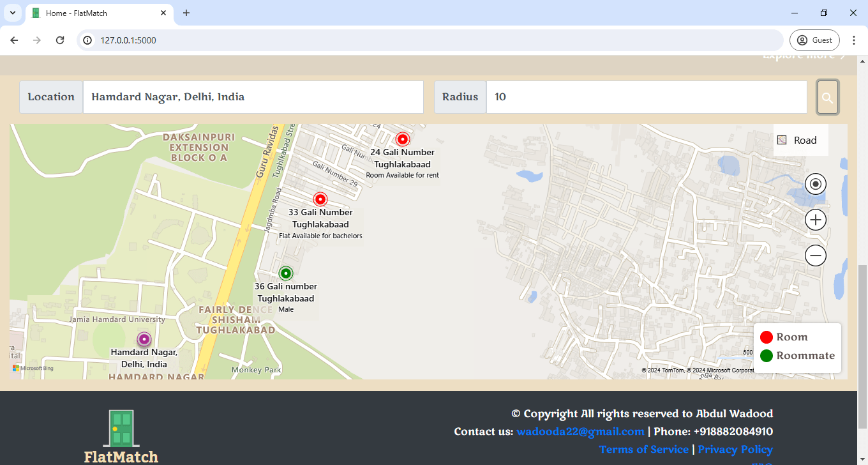The width and height of the screenshot is (868, 465).
Task: Click the red Room legend swatch
Action: coord(767,337)
